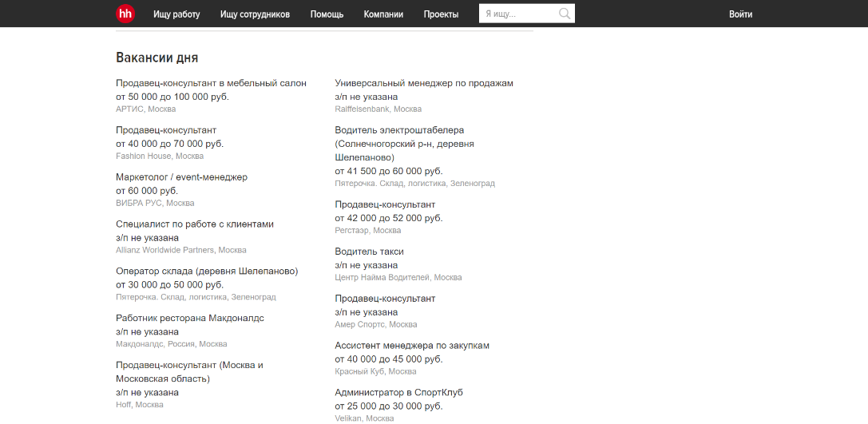Click Макдоналдс, Россия, Москва text

pos(172,343)
